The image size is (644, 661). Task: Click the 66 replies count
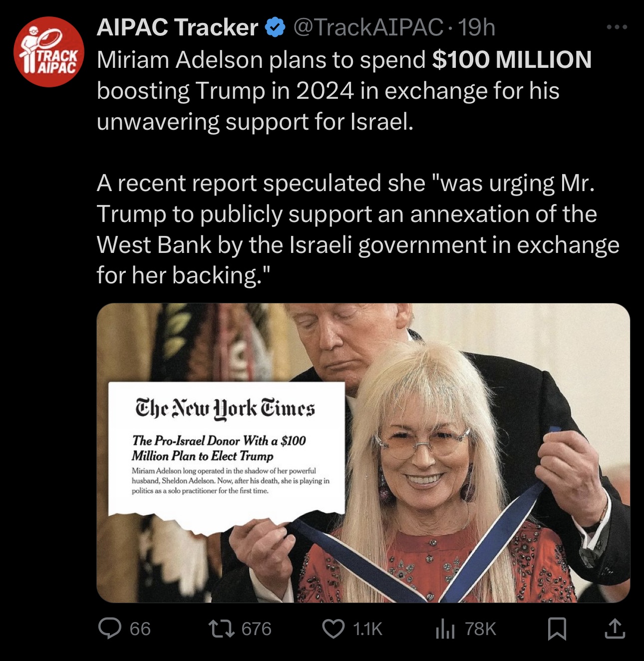140,629
